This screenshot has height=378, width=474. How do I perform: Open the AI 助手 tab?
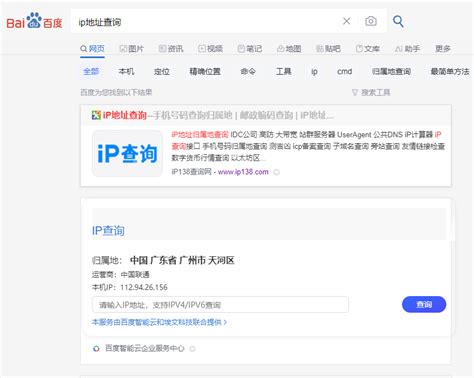[407, 49]
